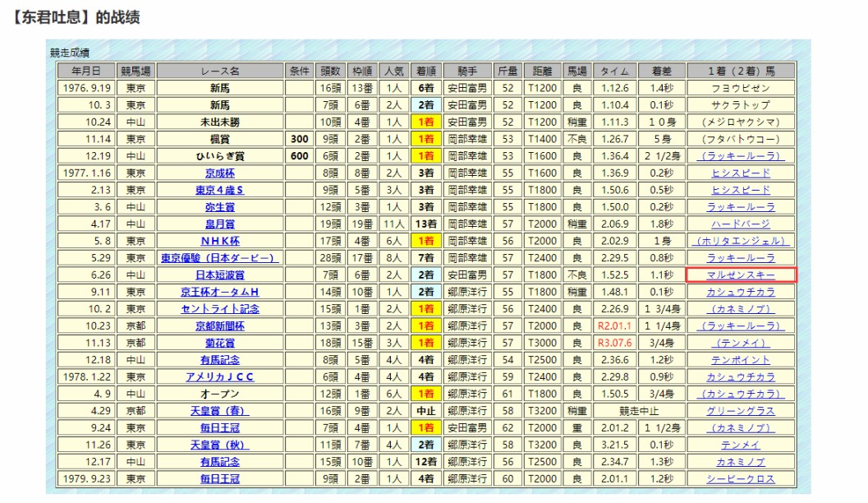
Task: Click the 京都新聞杯 race link
Action: coord(219,325)
